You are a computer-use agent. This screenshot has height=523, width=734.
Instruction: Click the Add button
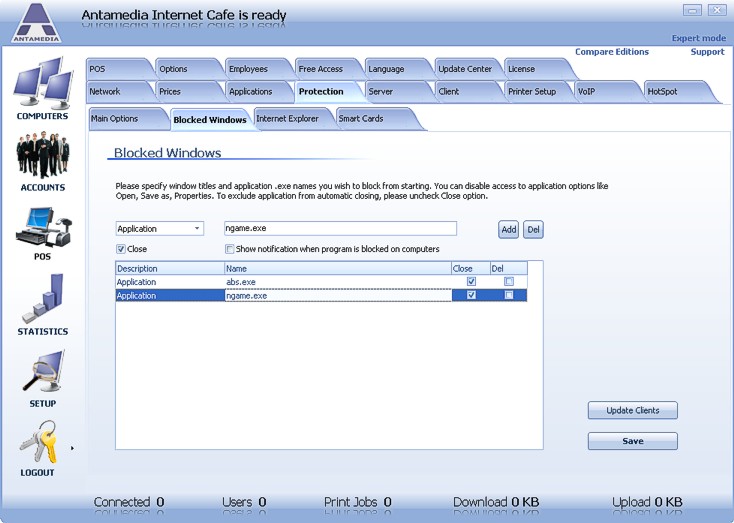tap(508, 229)
